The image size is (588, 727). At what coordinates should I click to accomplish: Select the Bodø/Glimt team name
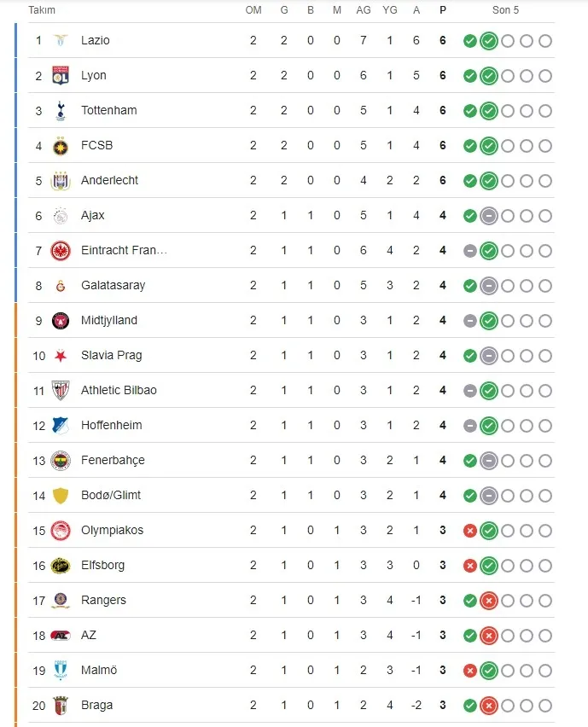111,495
